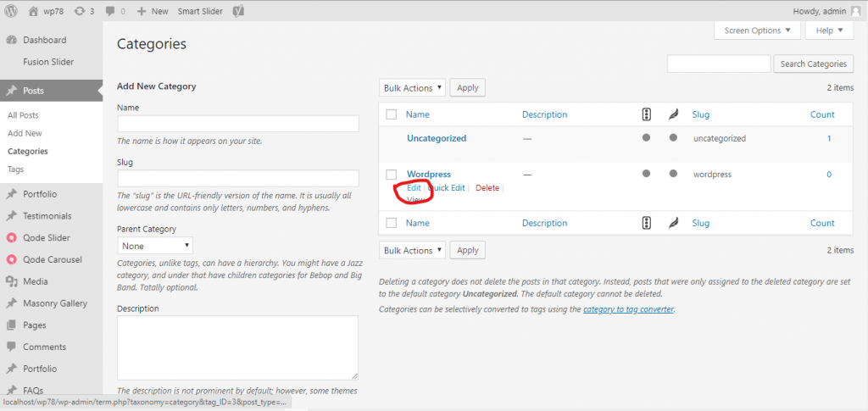Click the Pages document icon
Screen dimensions: 868x411
pos(12,325)
